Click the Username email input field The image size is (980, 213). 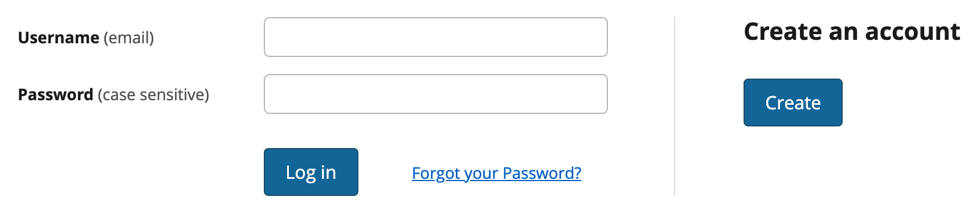point(436,37)
